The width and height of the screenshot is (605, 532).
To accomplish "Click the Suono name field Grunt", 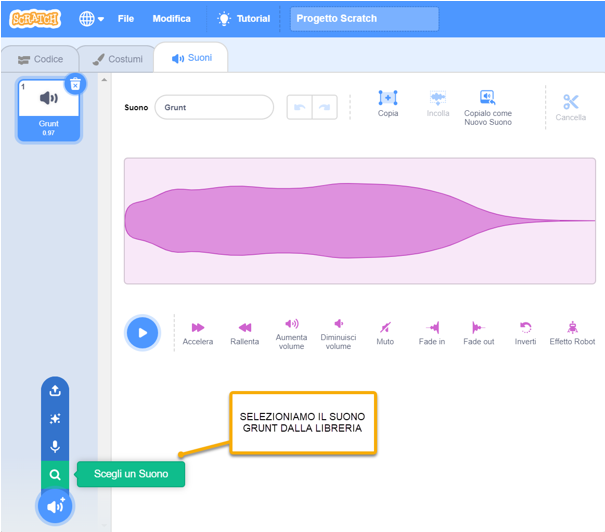I will pos(214,107).
